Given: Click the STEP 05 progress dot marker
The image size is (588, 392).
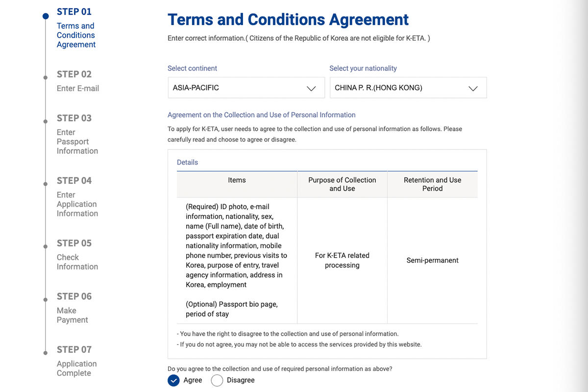Looking at the screenshot, I should coord(46,246).
